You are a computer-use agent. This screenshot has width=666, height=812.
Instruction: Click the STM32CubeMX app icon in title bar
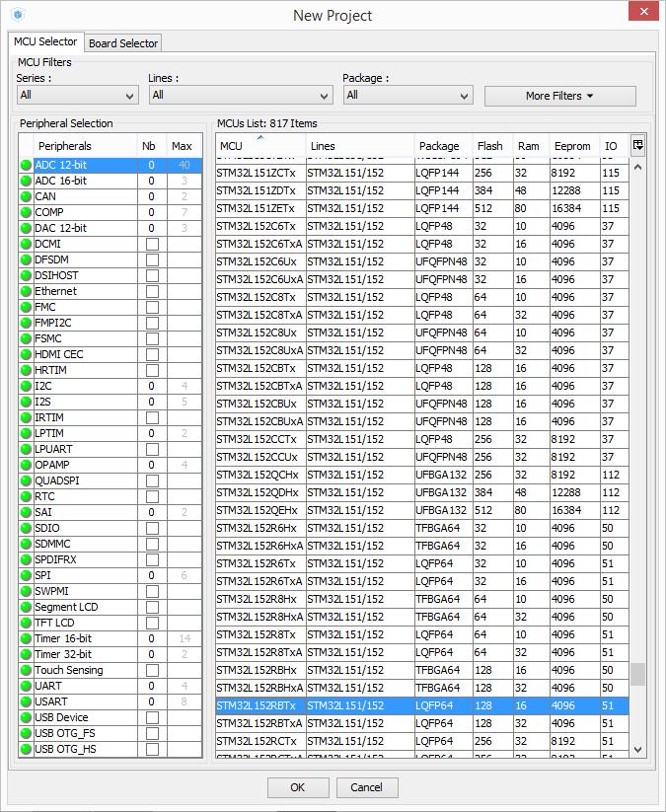pos(18,15)
